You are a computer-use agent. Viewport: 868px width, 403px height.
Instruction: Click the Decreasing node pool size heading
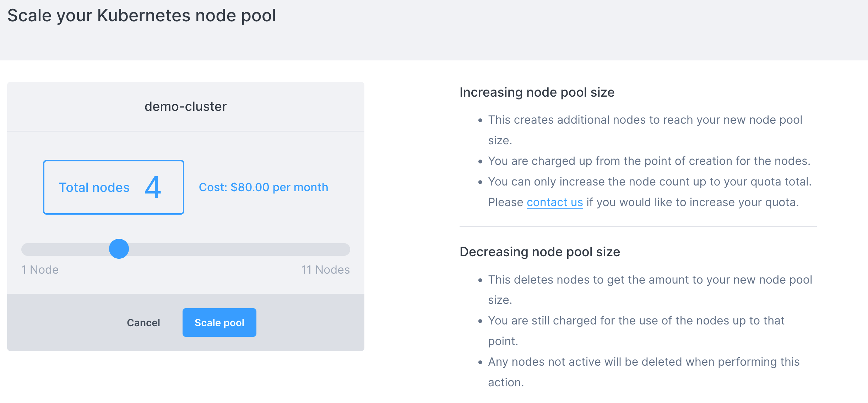539,252
